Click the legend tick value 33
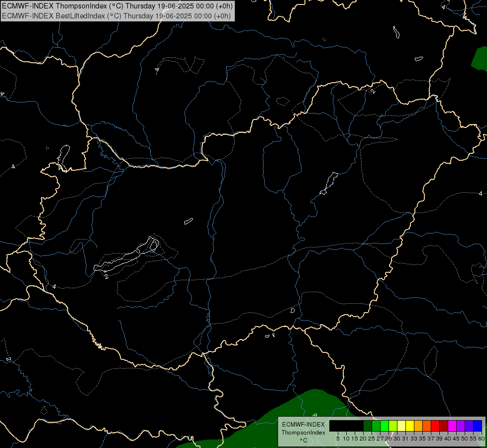 tap(414, 439)
